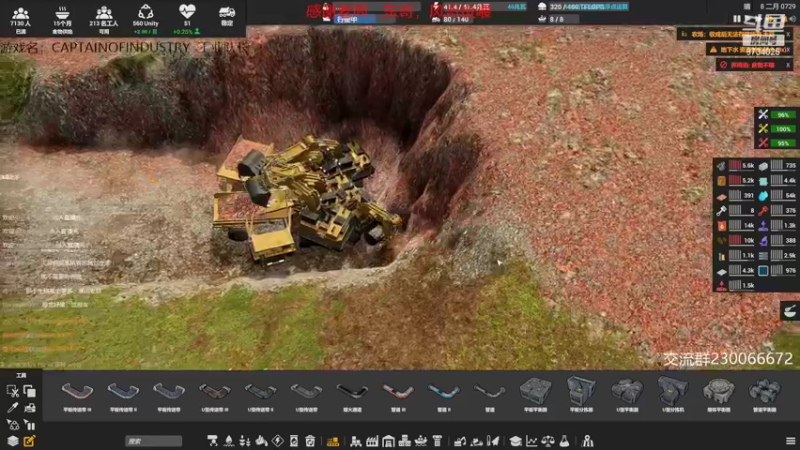Open the rocket launch icon
The width and height of the screenshot is (800, 450).
coord(493,441)
